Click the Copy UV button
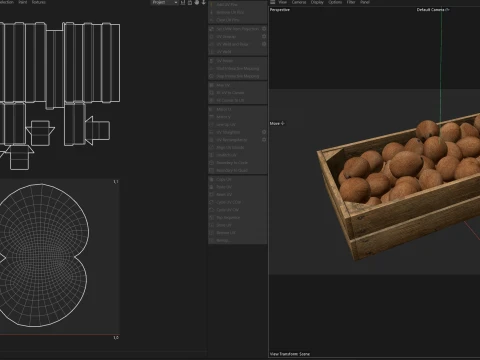480x360 pixels. point(237,179)
